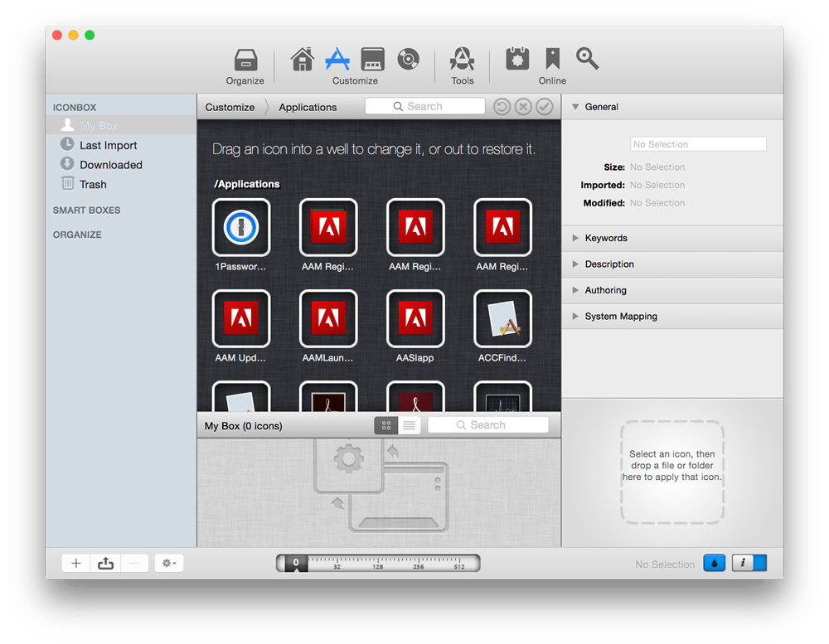
Task: Switch My Box to grid view
Action: [386, 425]
